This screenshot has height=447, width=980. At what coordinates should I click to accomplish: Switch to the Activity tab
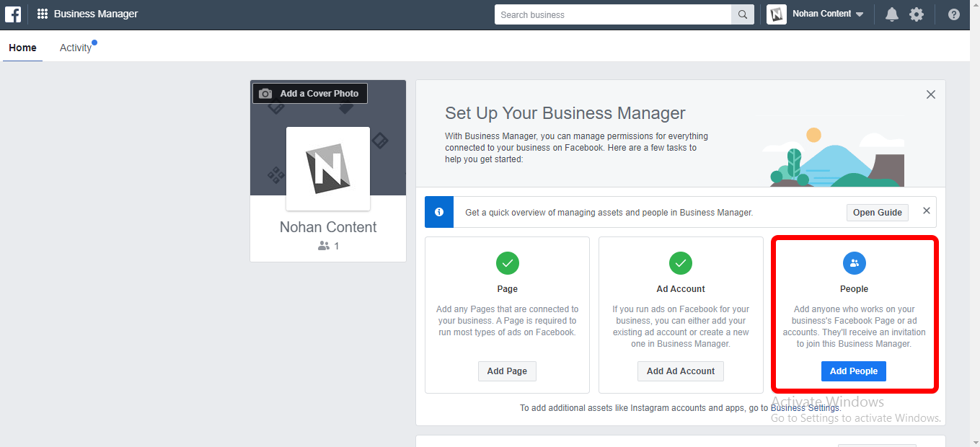tap(76, 48)
